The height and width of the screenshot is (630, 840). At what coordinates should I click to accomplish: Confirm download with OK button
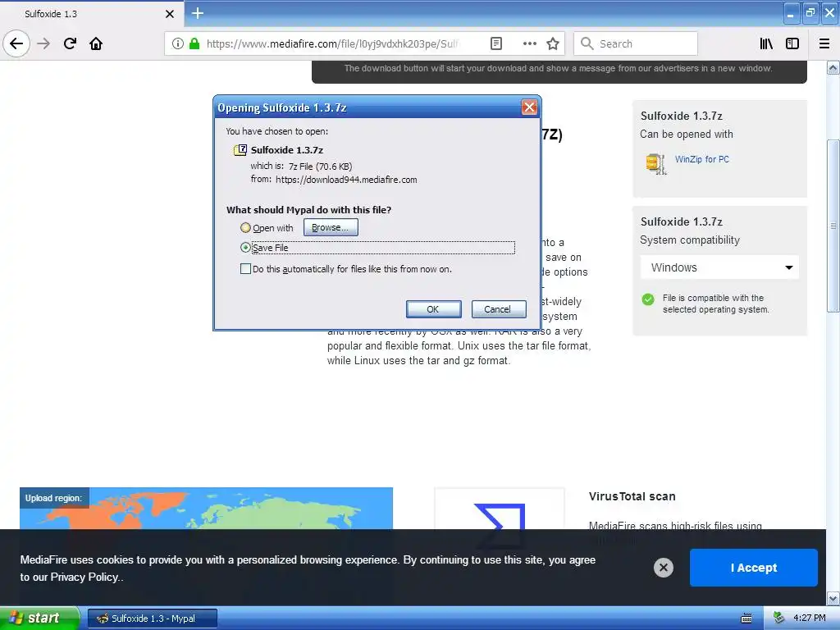coord(433,309)
